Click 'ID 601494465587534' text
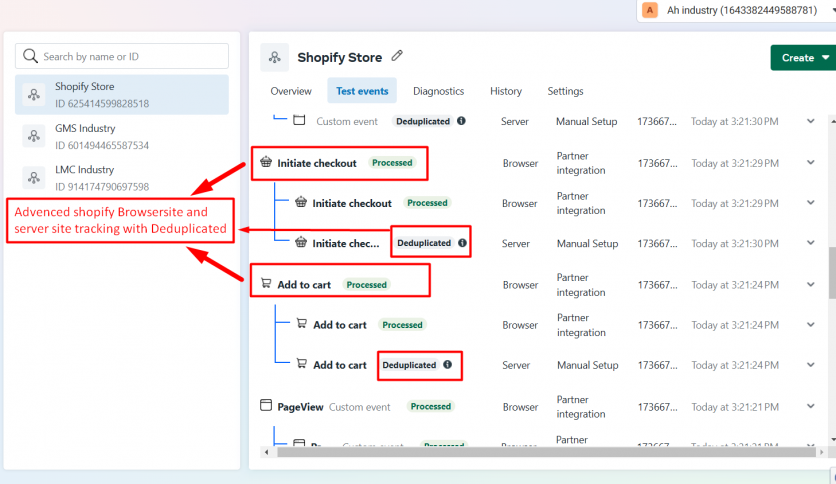 click(x=102, y=145)
